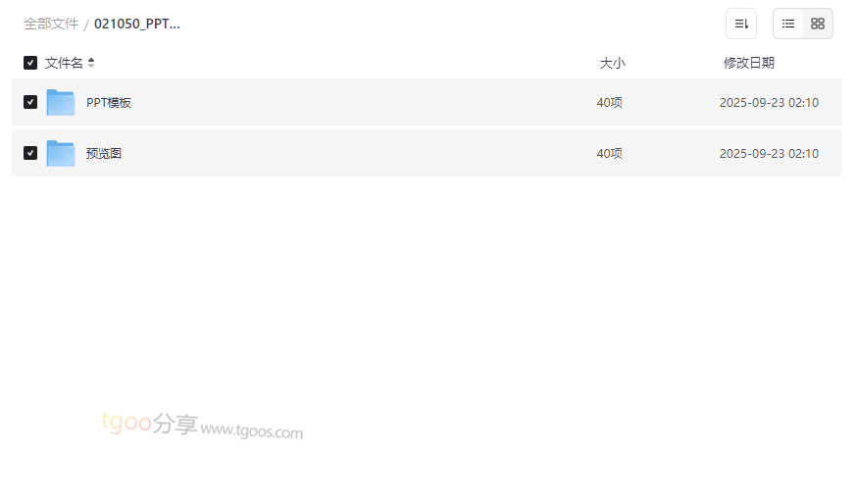Uncheck the PPT模板 folder checkbox
The image size is (857, 504).
pyautogui.click(x=30, y=102)
